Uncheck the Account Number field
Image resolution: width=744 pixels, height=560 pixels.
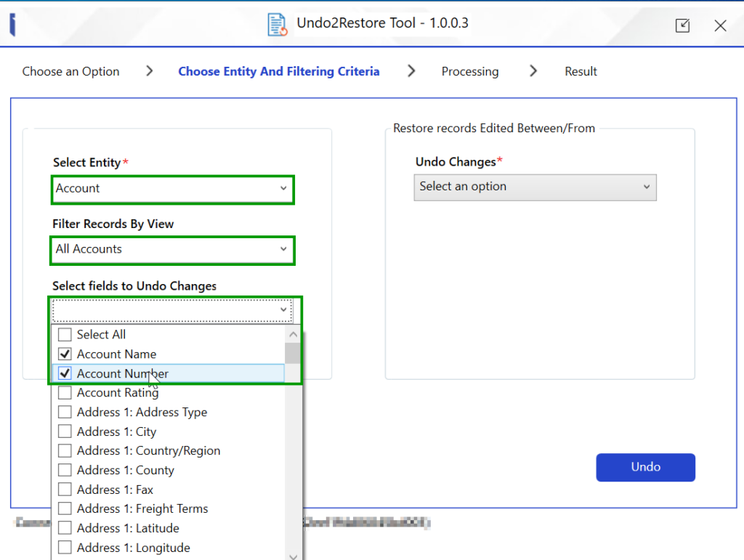[64, 373]
